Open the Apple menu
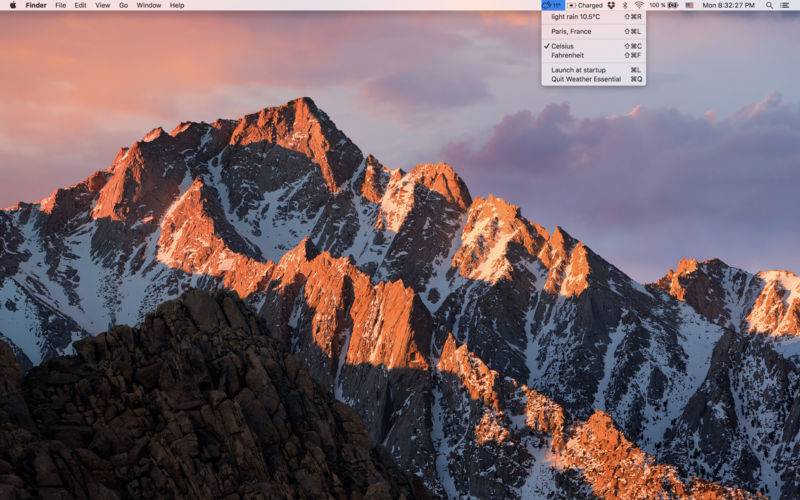This screenshot has width=800, height=500. pos(13,5)
